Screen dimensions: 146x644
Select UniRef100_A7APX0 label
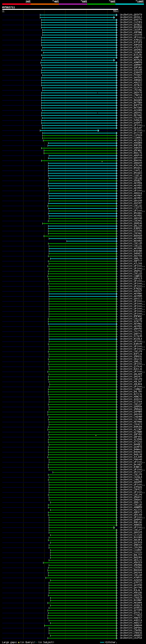[131, 578]
